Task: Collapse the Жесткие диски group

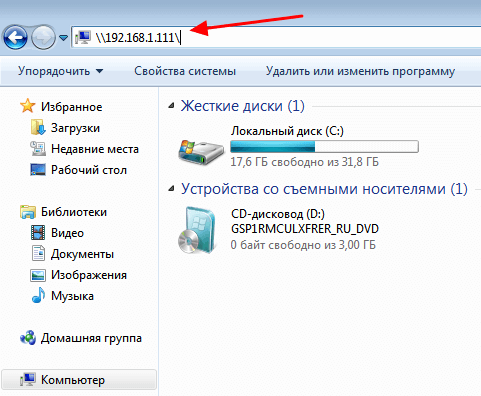Action: tap(171, 106)
